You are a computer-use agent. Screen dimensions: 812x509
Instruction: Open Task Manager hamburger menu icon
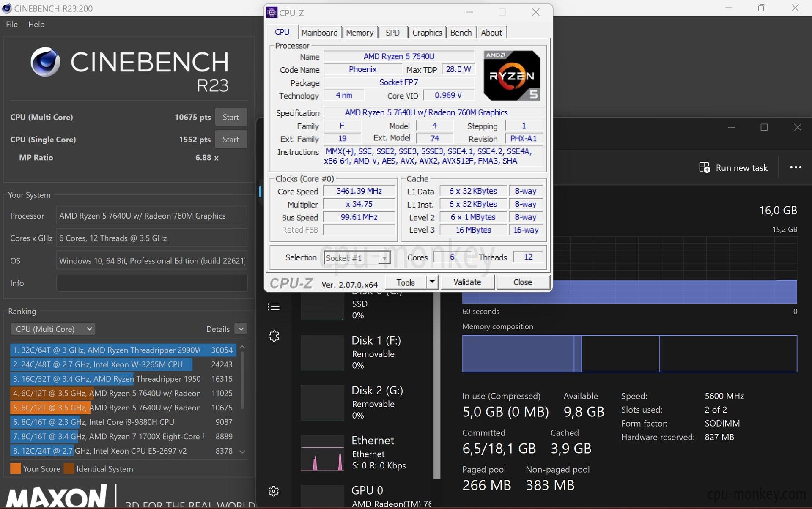(274, 307)
